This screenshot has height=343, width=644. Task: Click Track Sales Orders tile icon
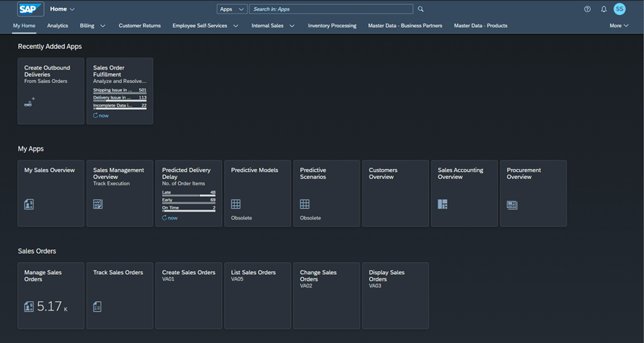(98, 307)
